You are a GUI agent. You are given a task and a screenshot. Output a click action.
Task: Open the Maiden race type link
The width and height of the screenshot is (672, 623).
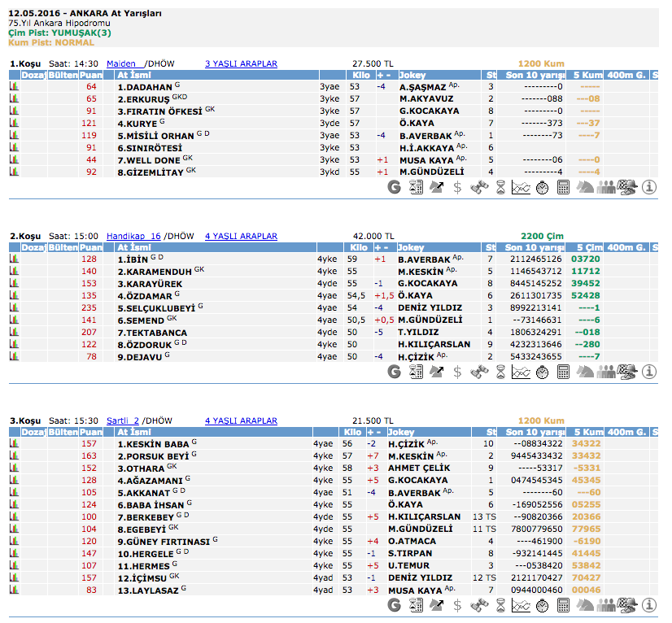point(121,63)
